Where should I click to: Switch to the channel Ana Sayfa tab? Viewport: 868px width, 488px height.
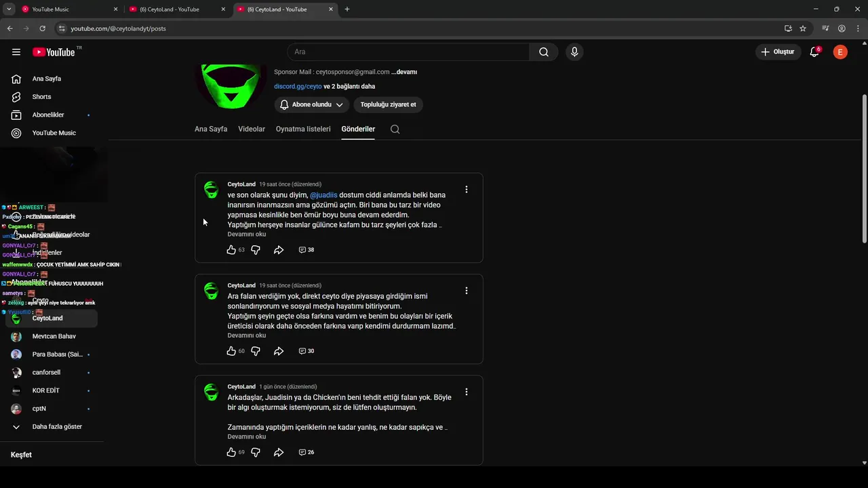[x=211, y=129]
